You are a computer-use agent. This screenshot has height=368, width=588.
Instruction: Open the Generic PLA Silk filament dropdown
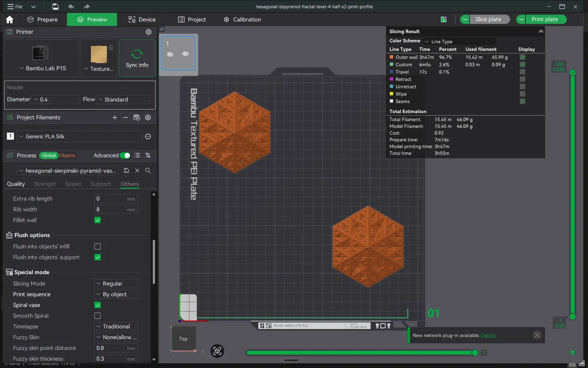(x=79, y=137)
